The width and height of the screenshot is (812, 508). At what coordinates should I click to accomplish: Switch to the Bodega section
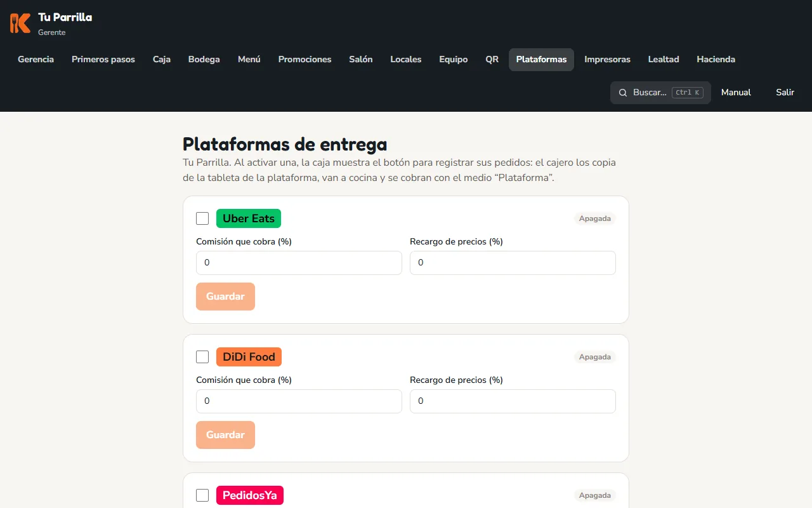(x=204, y=60)
